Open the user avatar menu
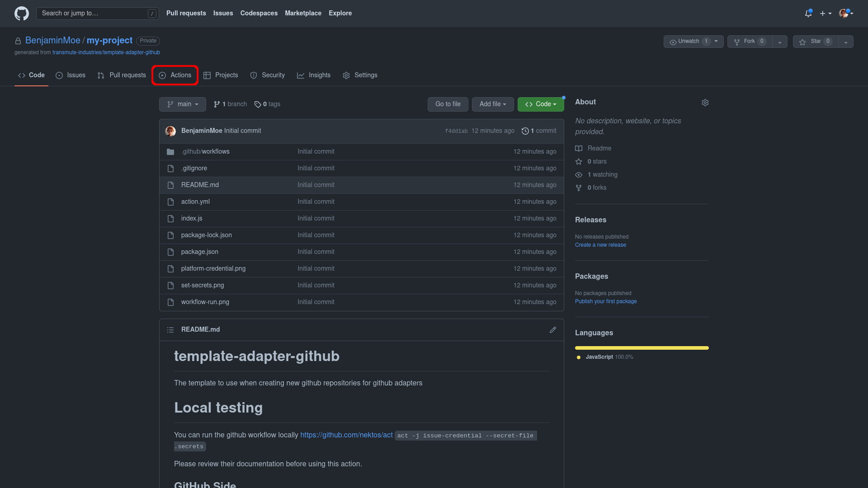The width and height of the screenshot is (868, 488). [x=846, y=14]
